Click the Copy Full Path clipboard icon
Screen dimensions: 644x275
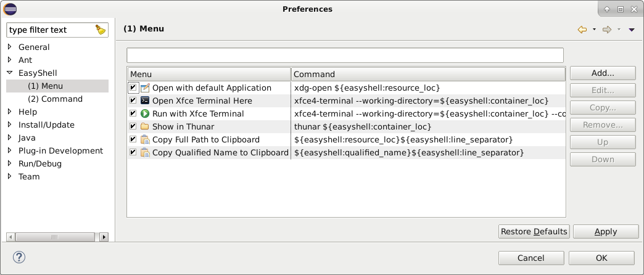(x=145, y=139)
